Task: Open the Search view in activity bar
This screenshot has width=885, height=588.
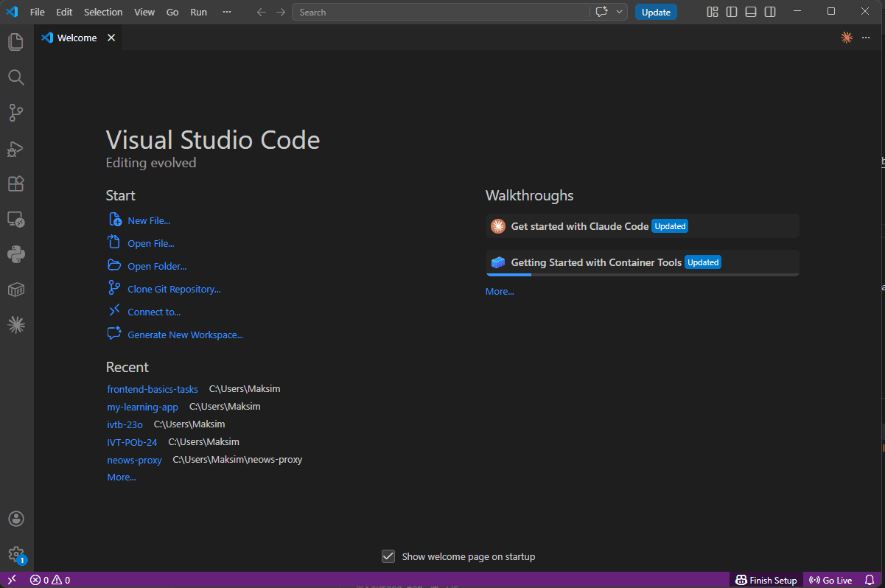Action: 16,77
